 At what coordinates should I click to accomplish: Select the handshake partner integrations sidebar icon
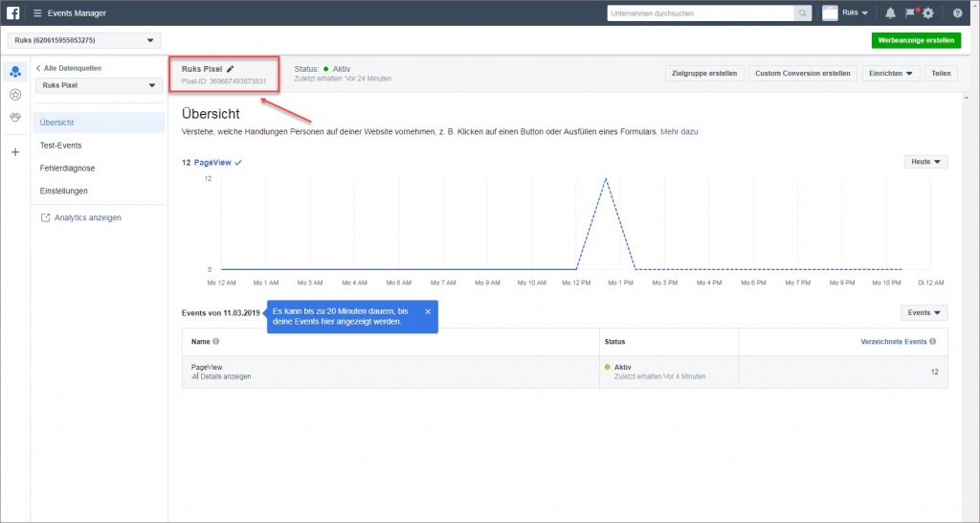click(x=15, y=118)
